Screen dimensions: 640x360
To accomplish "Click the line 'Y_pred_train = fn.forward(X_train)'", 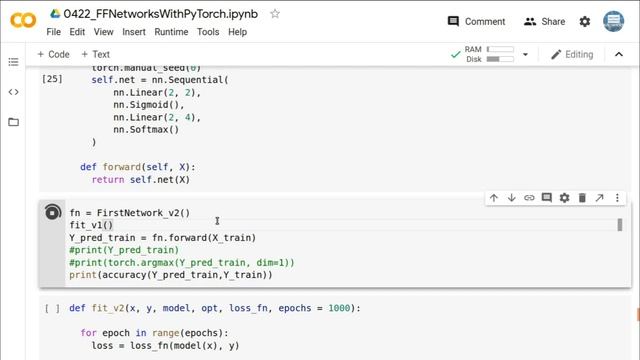I will (x=162, y=238).
